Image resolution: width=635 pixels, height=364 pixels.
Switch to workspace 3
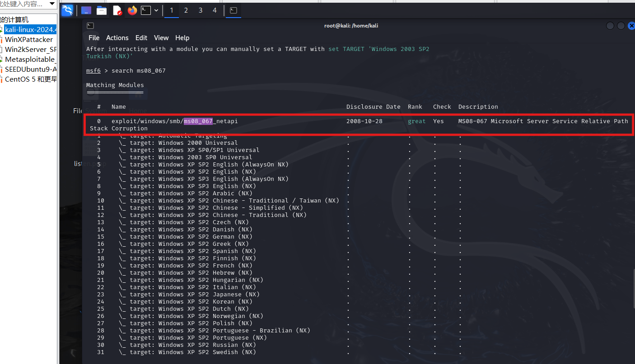(x=201, y=10)
